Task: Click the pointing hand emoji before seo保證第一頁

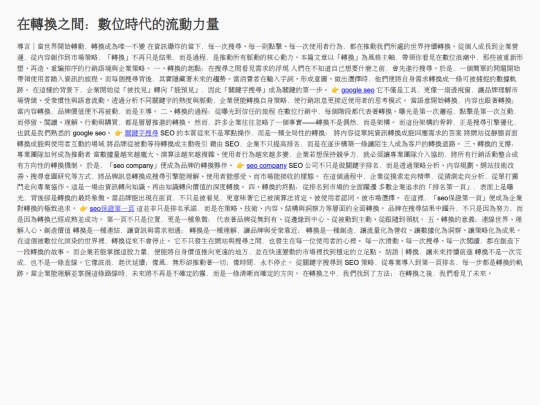Action: pos(83,208)
